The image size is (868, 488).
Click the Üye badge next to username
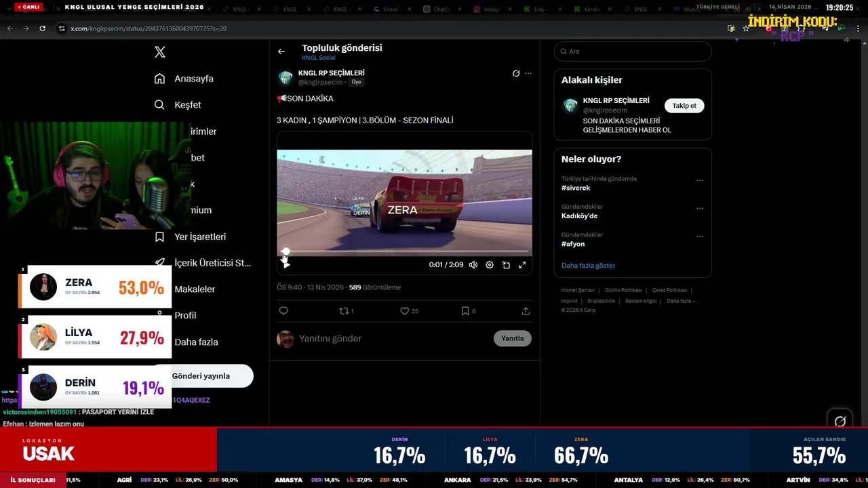coord(356,82)
